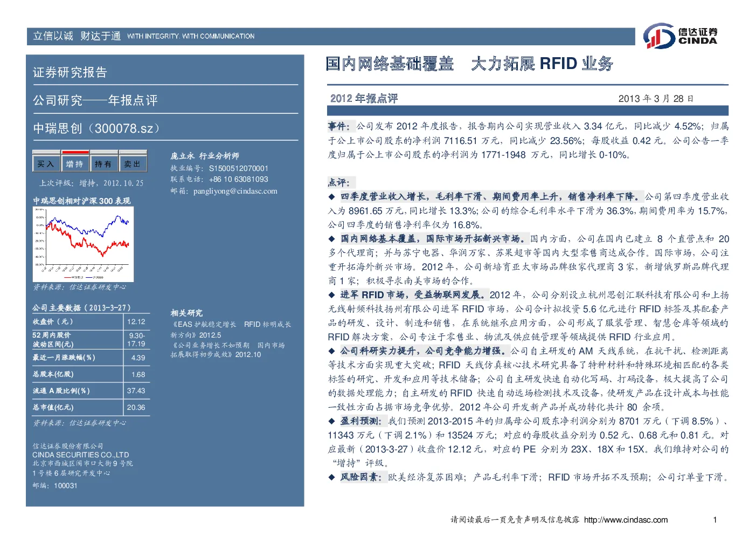
Task: Click the closing price value 12.12
Action: tap(136, 322)
